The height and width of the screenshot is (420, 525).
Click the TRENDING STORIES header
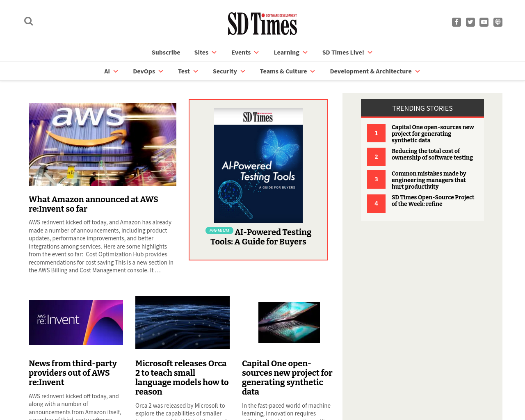tap(422, 108)
